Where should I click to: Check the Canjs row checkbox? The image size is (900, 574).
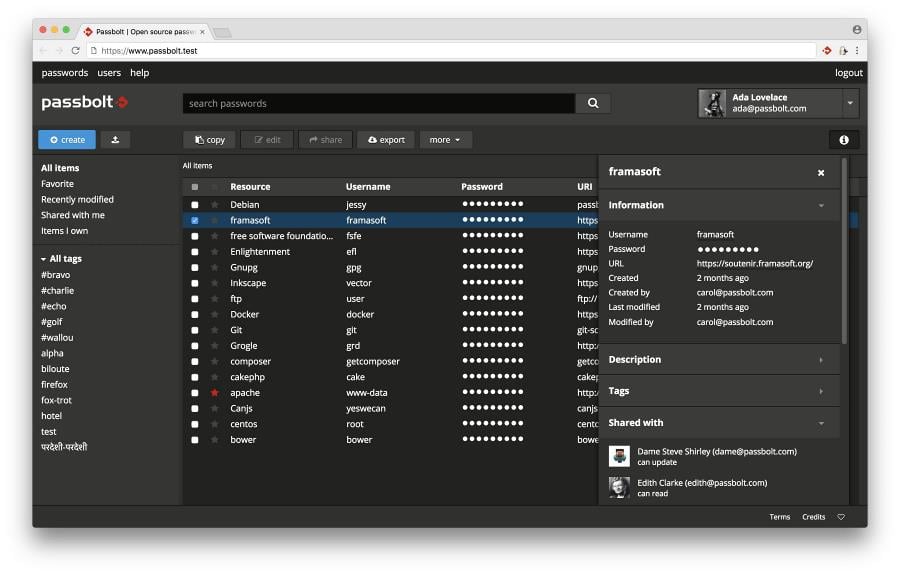[x=195, y=409]
